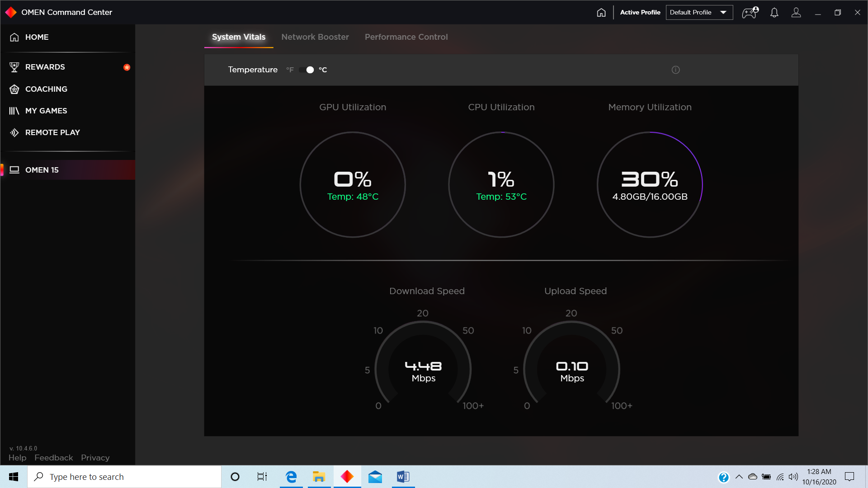The height and width of the screenshot is (488, 868).
Task: Open Help from the bottom sidebar
Action: tap(17, 457)
